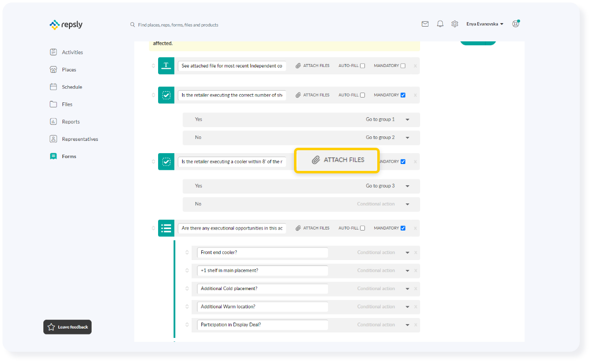Viewport: 592px width, 364px height.
Task: Open the settings gear icon
Action: click(x=455, y=24)
